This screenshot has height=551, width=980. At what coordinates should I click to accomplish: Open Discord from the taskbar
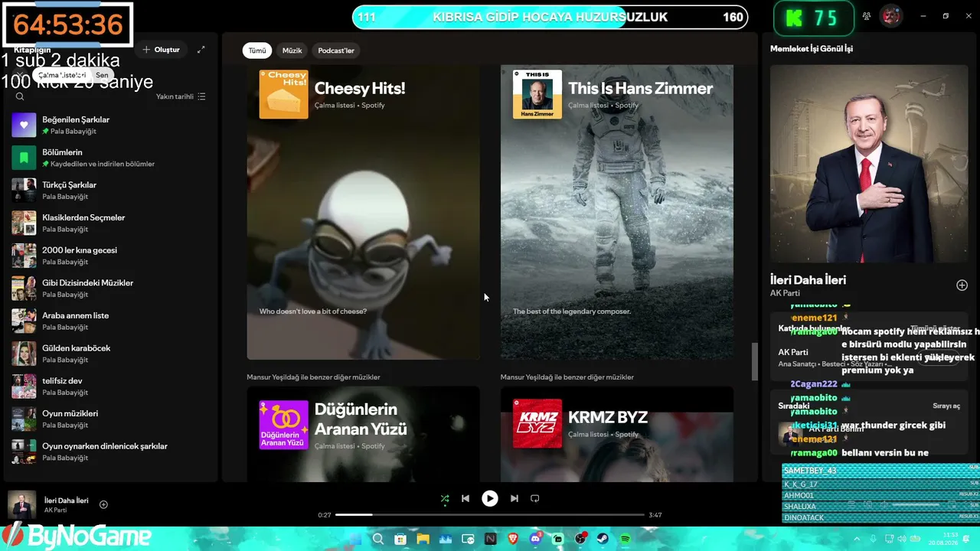click(x=535, y=540)
